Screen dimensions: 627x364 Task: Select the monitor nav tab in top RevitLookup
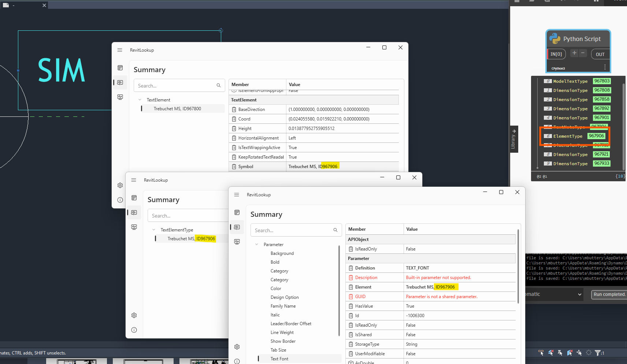click(120, 97)
